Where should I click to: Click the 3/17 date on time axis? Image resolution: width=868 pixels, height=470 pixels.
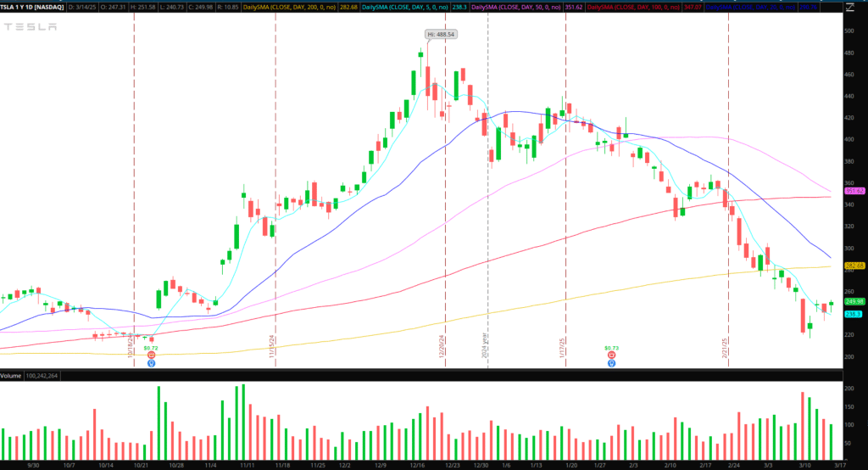[x=840, y=466]
